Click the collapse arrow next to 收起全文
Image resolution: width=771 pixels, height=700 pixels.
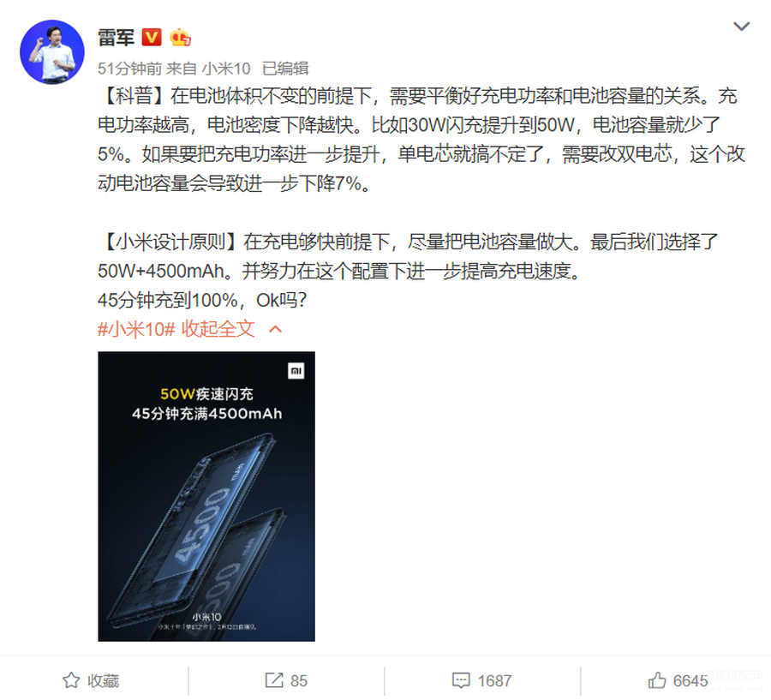[x=275, y=329]
